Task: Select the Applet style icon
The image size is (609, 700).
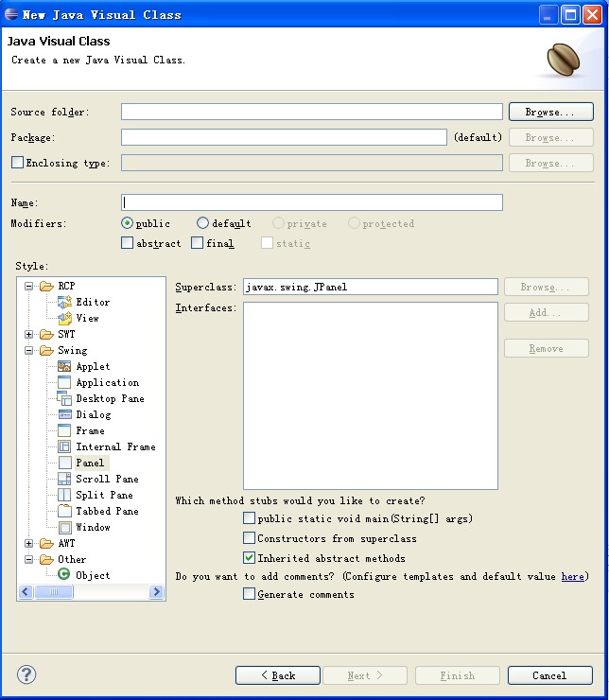Action: point(64,366)
